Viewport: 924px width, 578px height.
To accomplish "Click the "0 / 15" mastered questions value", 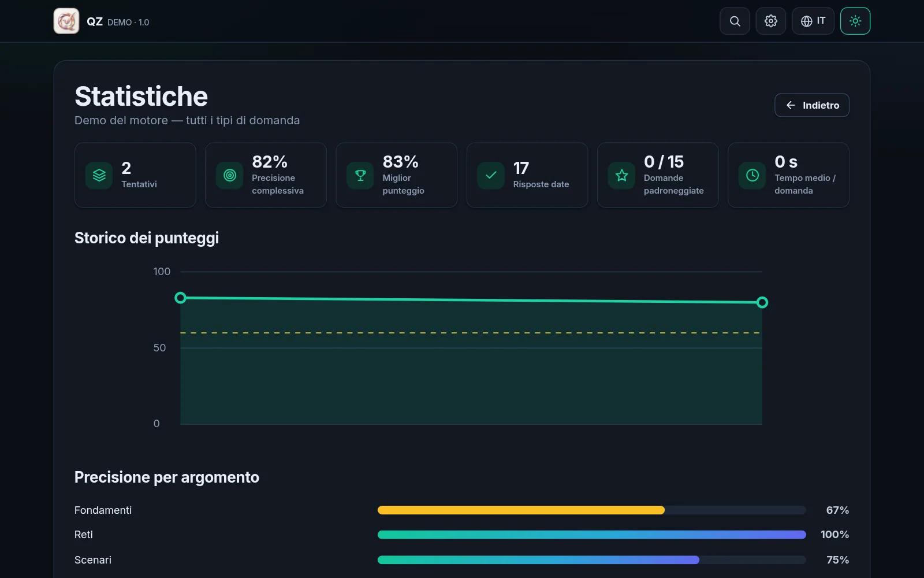I will click(664, 162).
